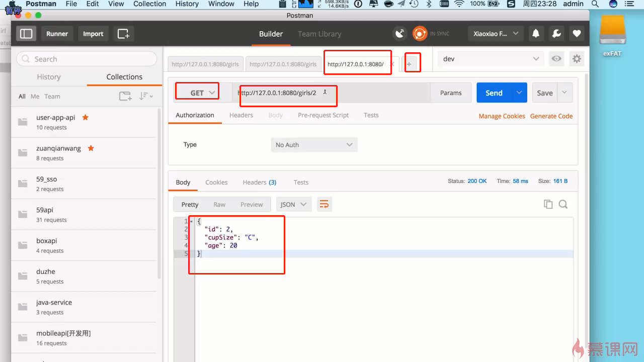The width and height of the screenshot is (644, 362).
Task: Select the Pretty response view
Action: tap(190, 204)
